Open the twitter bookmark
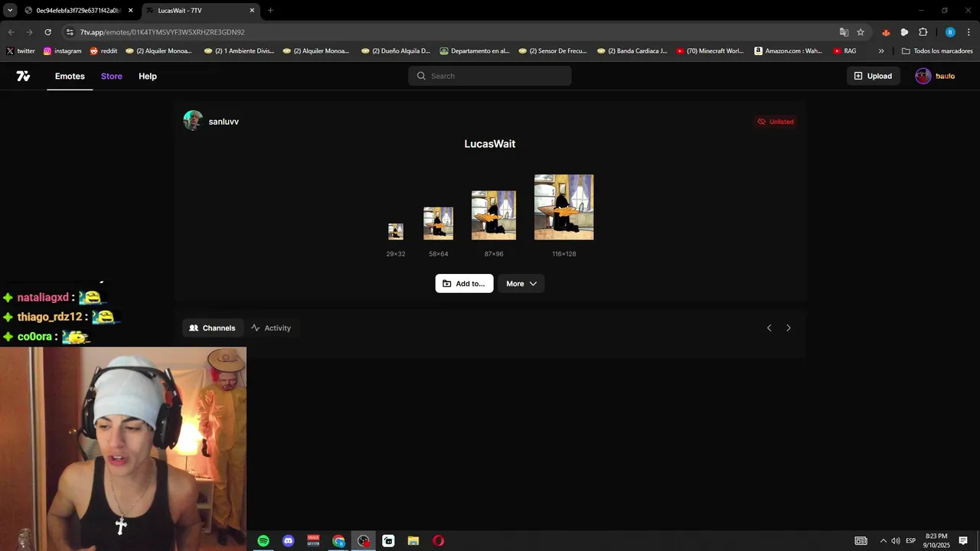Screen dimensions: 980x551 pos(21,51)
